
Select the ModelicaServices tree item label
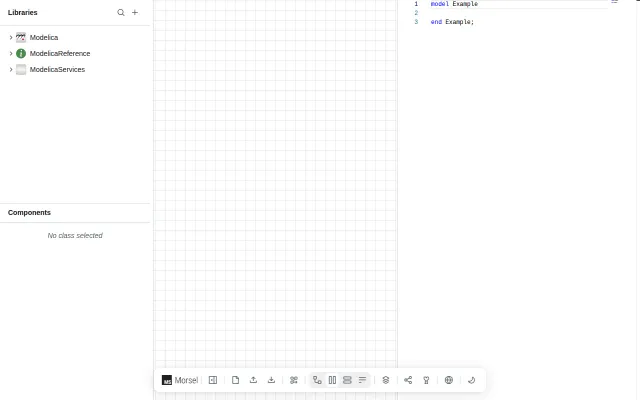[x=57, y=69]
